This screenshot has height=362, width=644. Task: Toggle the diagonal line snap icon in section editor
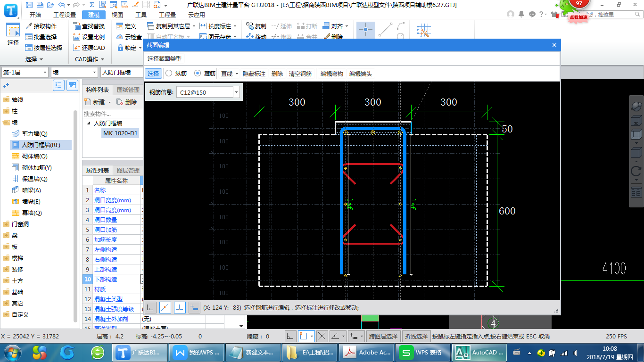(x=165, y=307)
